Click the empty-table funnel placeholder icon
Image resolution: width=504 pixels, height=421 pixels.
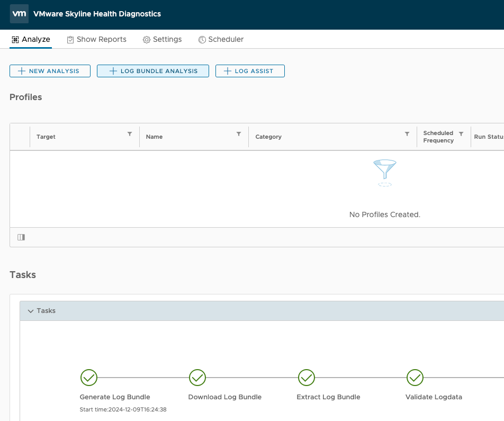click(x=385, y=173)
